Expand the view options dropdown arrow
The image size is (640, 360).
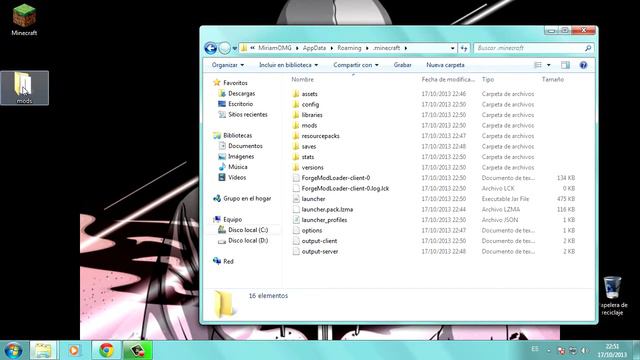(549, 65)
